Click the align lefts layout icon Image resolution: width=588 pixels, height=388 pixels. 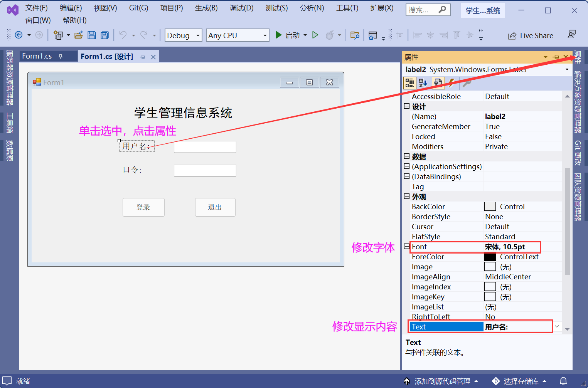417,35
